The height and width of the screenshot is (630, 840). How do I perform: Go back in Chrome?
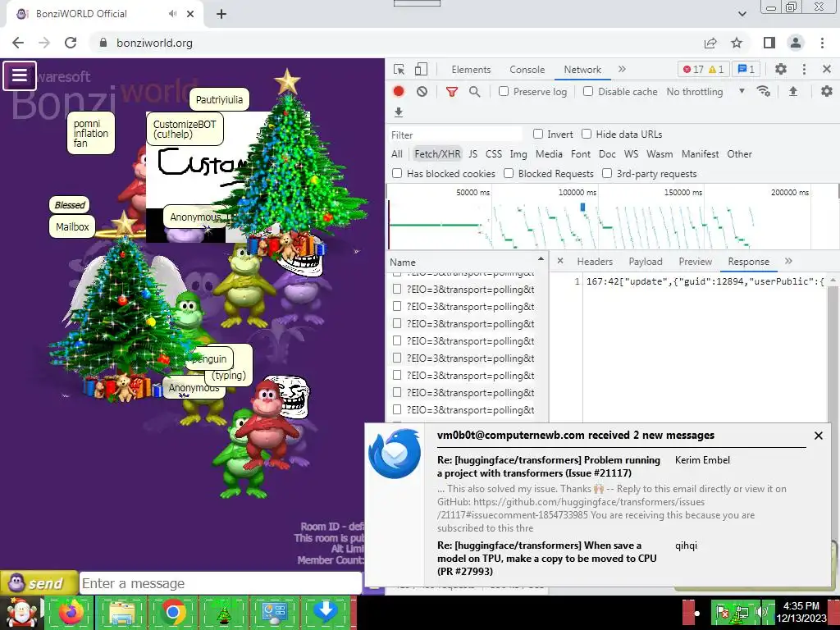18,43
